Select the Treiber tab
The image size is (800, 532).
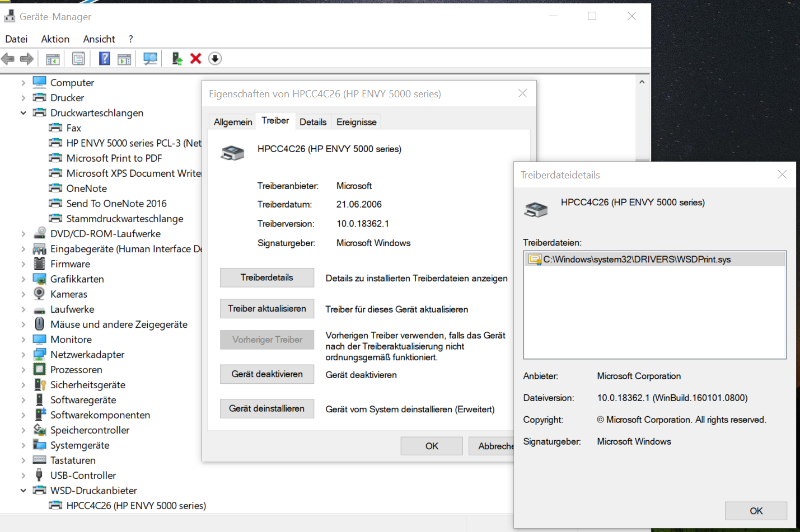tap(275, 120)
